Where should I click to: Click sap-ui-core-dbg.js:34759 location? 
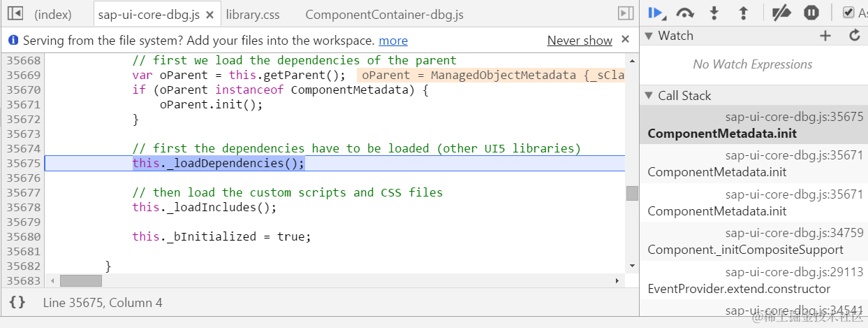point(794,233)
